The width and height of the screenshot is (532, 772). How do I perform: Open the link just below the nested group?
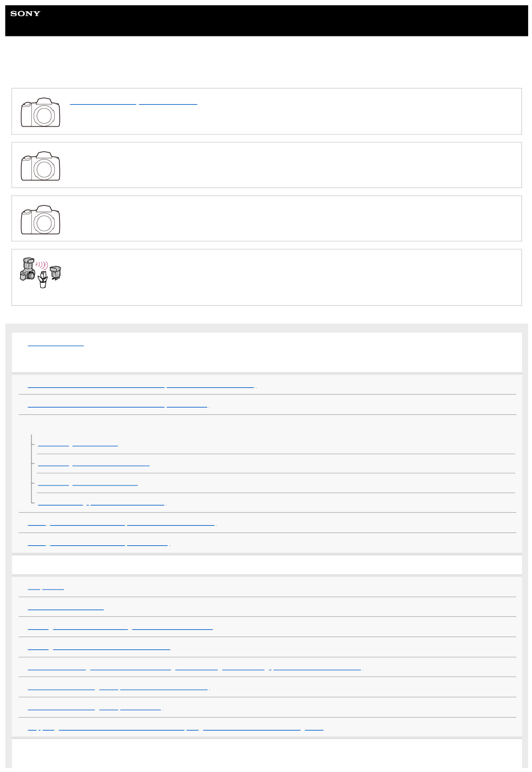122,523
